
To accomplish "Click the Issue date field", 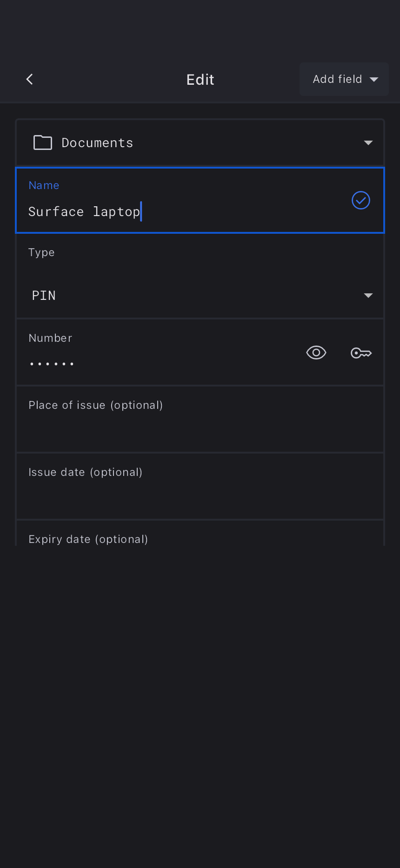I will (x=200, y=486).
